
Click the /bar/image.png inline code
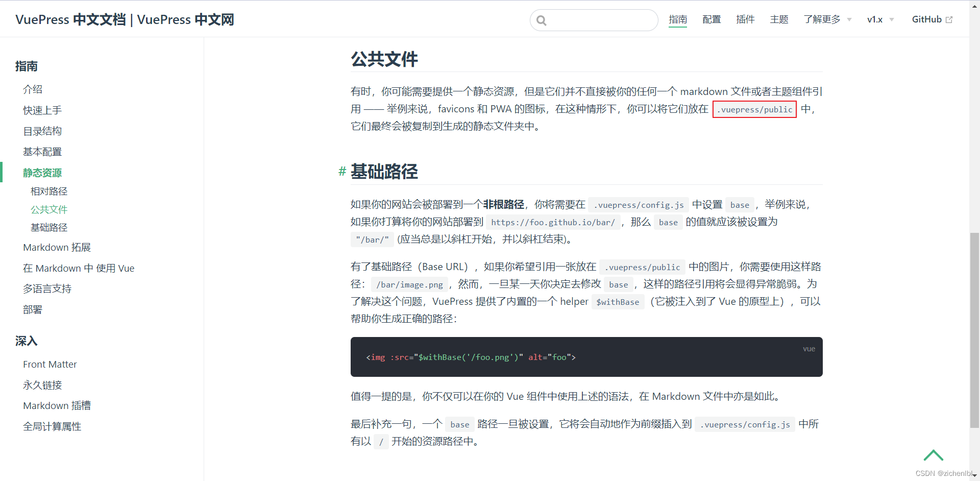(x=409, y=284)
